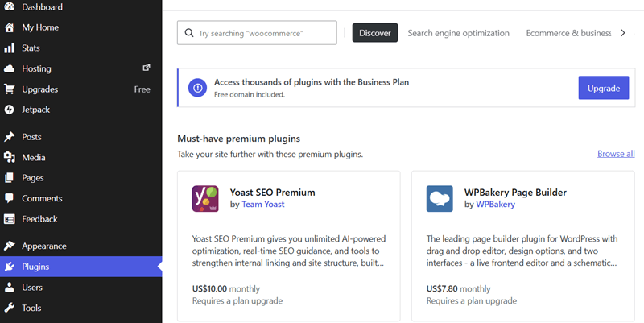The image size is (644, 323).
Task: Open the Team Yoast author link
Action: click(263, 205)
